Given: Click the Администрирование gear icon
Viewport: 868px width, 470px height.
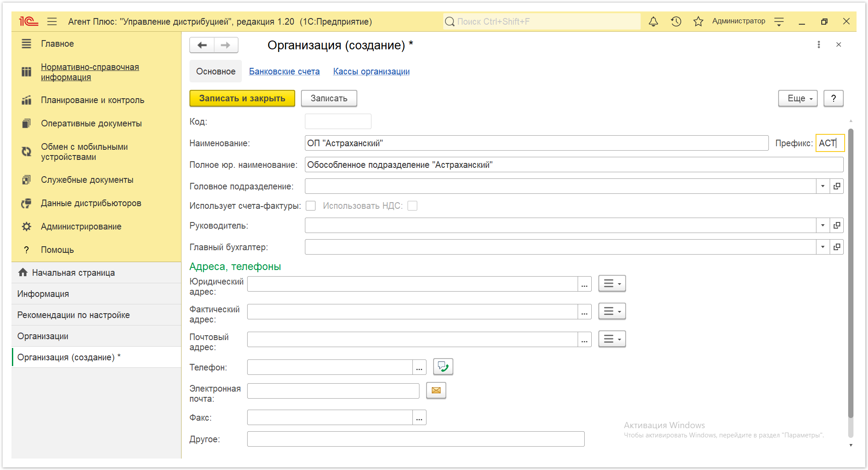Looking at the screenshot, I should (x=26, y=226).
